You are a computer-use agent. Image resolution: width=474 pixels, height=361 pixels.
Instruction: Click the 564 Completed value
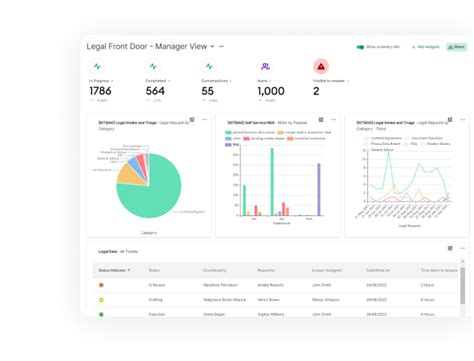(x=155, y=91)
